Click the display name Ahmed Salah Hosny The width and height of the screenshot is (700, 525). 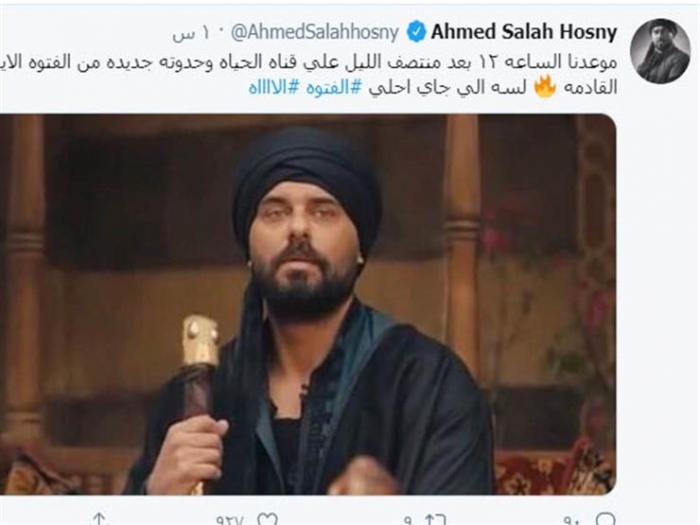(524, 32)
